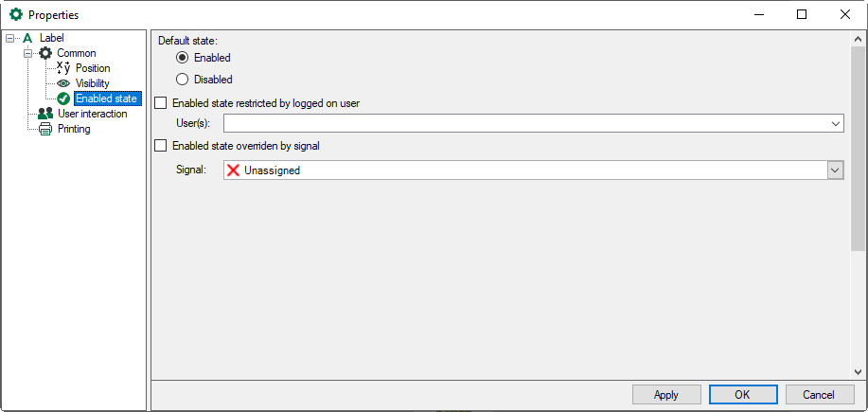Click the Common gear icon
Screen dimensions: 868x412
45,53
